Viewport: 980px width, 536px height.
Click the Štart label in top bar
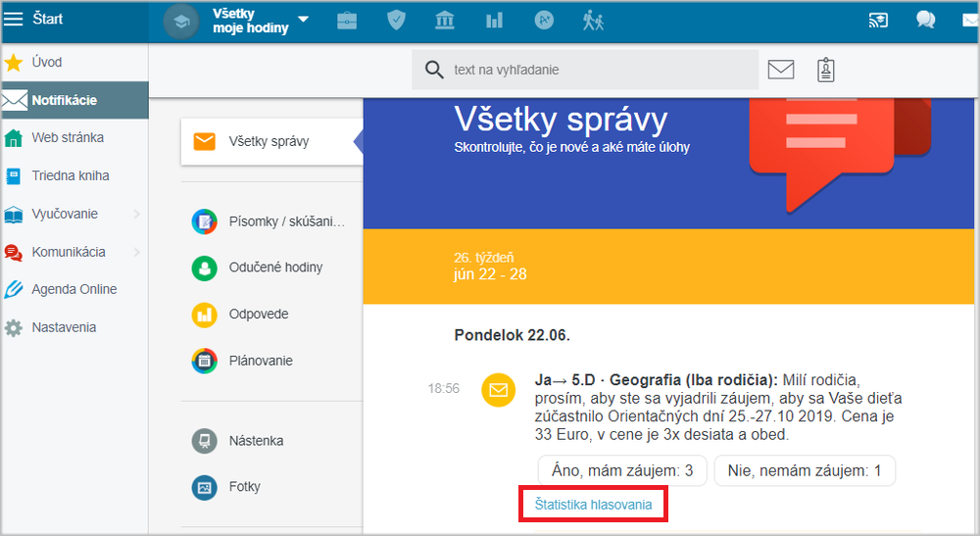pos(47,19)
